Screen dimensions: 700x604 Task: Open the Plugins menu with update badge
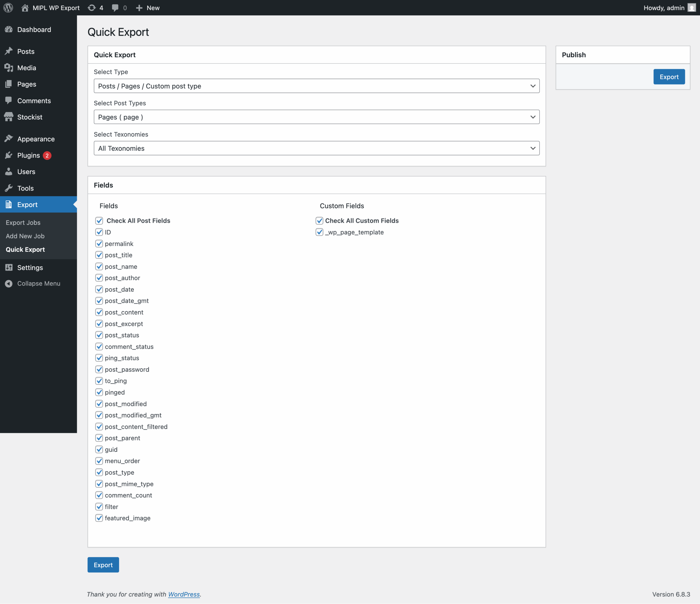tap(28, 155)
